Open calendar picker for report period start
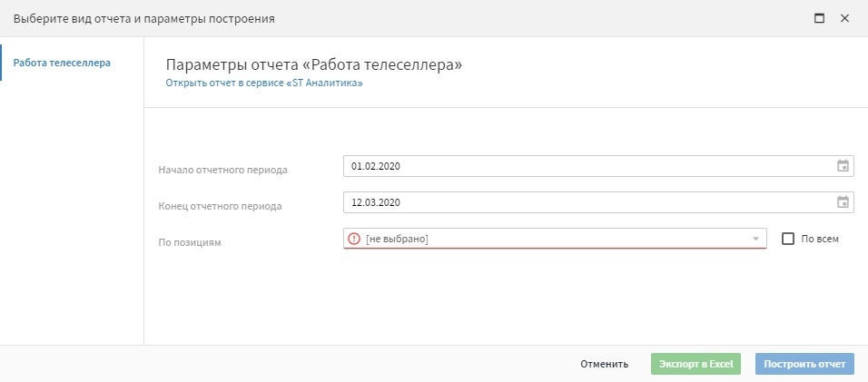Image resolution: width=868 pixels, height=382 pixels. [x=843, y=166]
